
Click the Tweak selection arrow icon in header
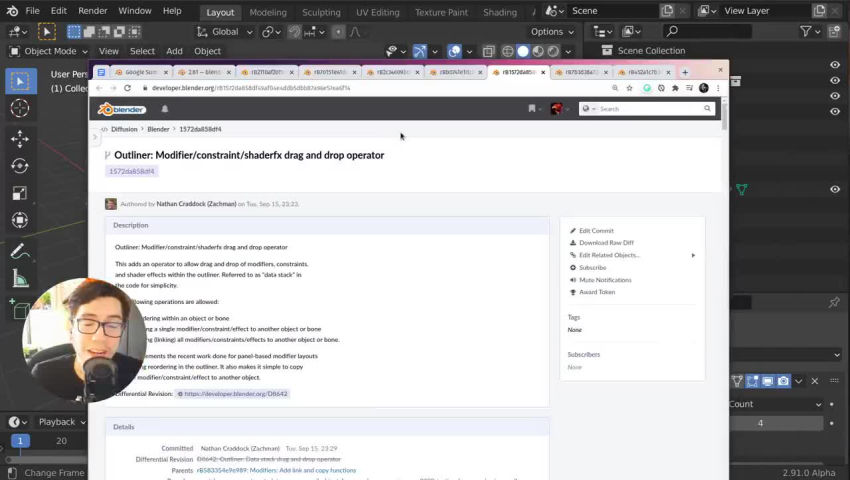[x=47, y=32]
